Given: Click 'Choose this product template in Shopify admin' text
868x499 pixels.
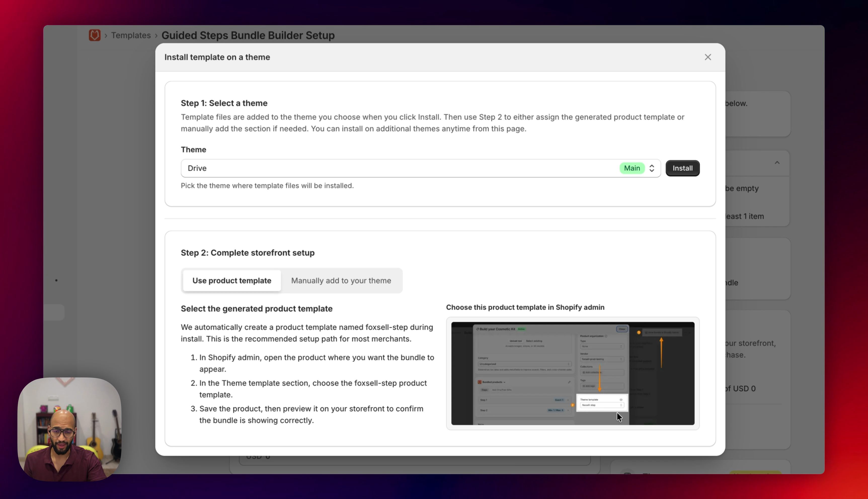Looking at the screenshot, I should coord(525,307).
